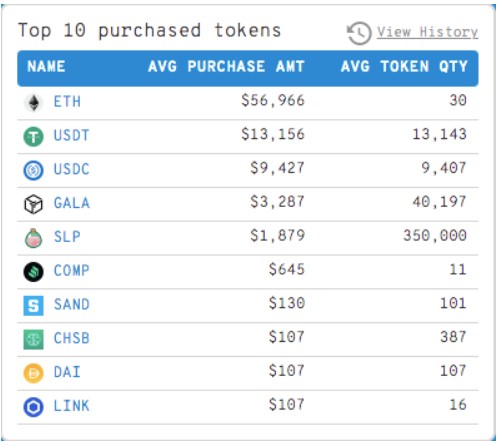Click the SLP potion icon
This screenshot has width=497, height=445.
pos(33,238)
